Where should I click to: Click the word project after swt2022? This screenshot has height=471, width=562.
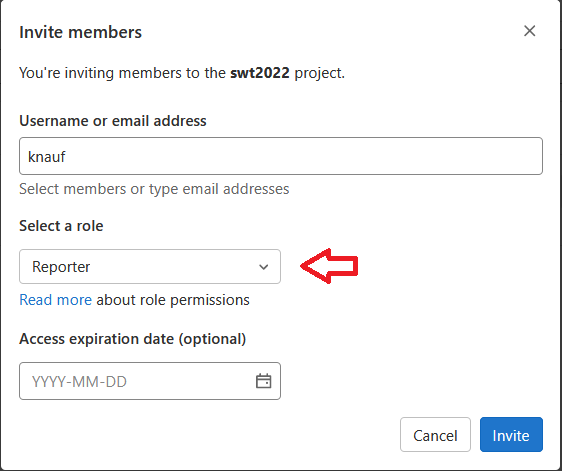(320, 73)
